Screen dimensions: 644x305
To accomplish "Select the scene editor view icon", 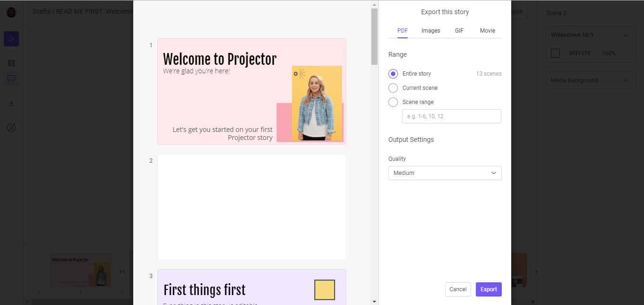I will click(x=11, y=78).
